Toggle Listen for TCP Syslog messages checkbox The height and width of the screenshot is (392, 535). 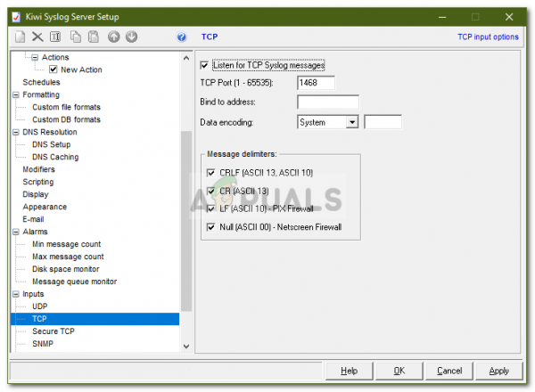point(204,65)
